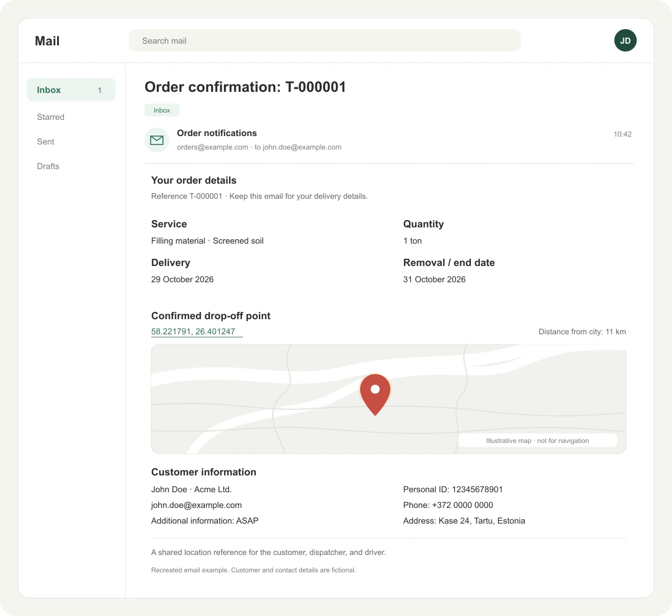Click 'Personal ID: 12345678901'
This screenshot has height=616, width=672.
coord(453,489)
